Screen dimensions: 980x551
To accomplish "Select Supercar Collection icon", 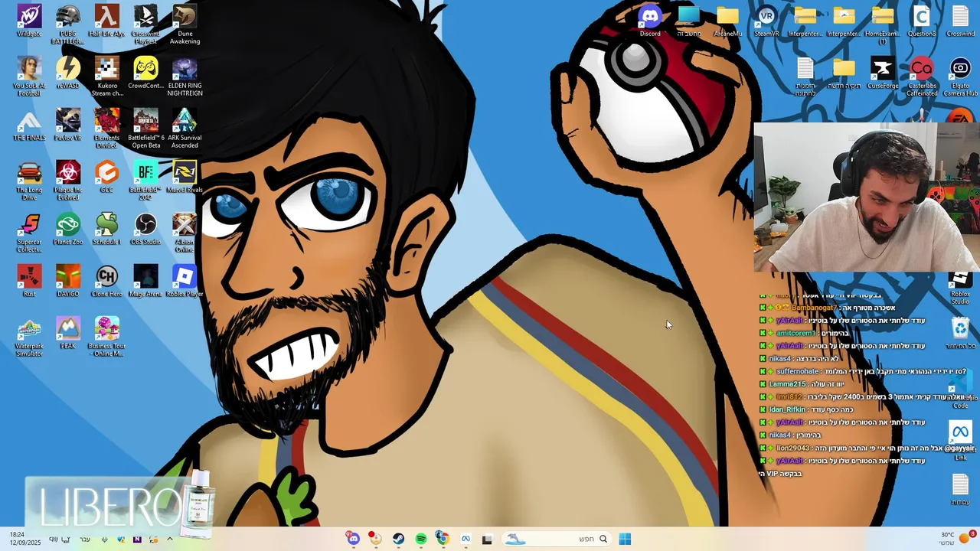I will [29, 232].
